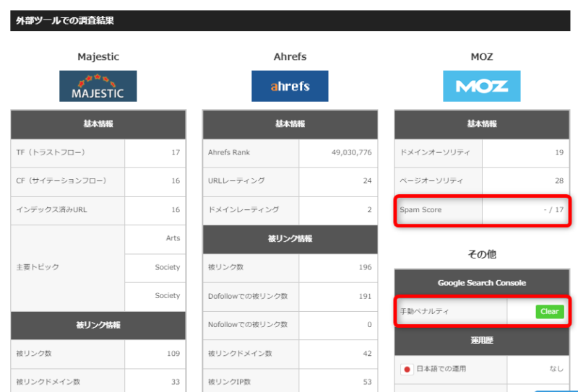Click the Ahrefs 被リンク情報 header
Screen dimensions: 578x392
point(290,239)
